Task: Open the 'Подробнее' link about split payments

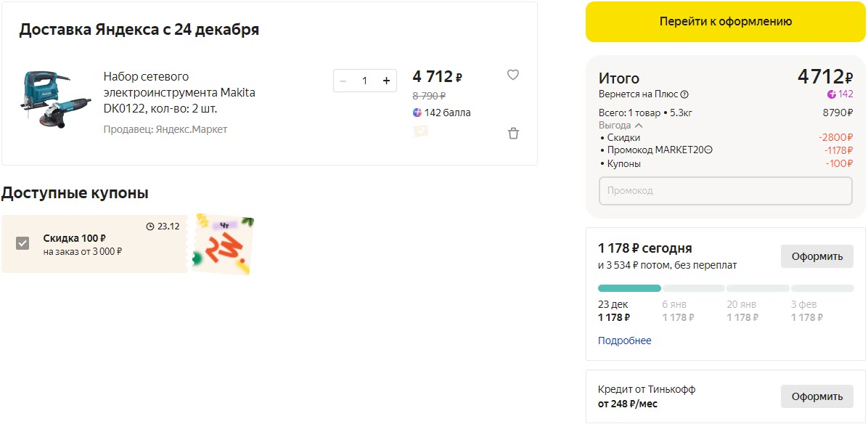Action: tap(624, 341)
